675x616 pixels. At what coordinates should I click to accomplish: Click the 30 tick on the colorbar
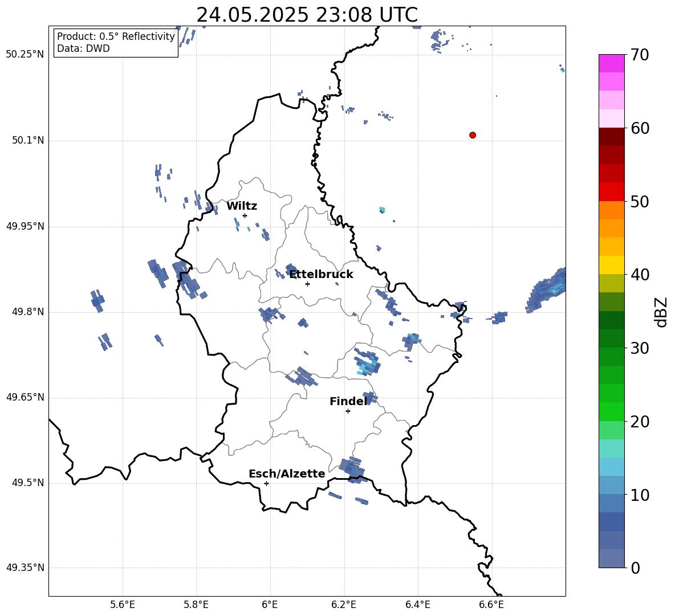coord(640,348)
